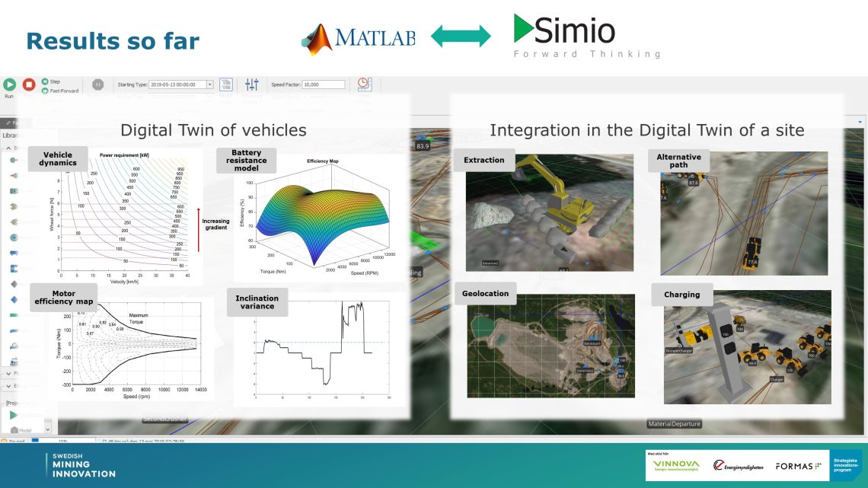Screen dimensions: 868x488
Task: Open the Advanced Options sliders icon
Action: click(252, 84)
